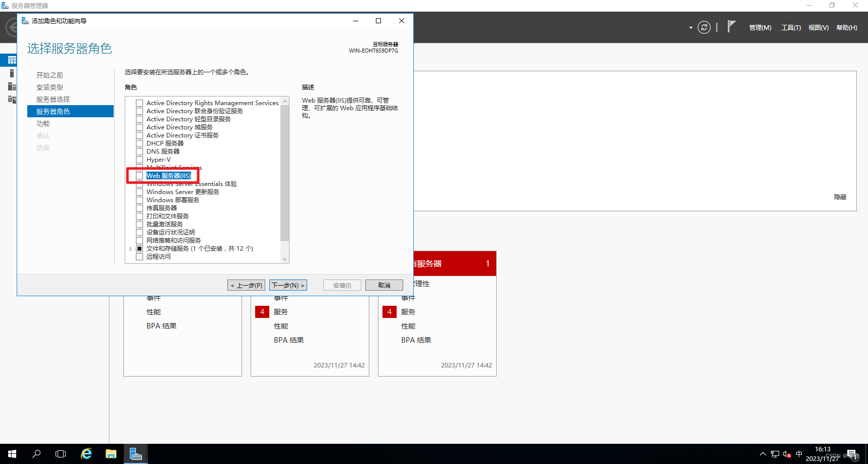The image size is (868, 464).
Task: Show hidden tray icons chevron
Action: [762, 454]
